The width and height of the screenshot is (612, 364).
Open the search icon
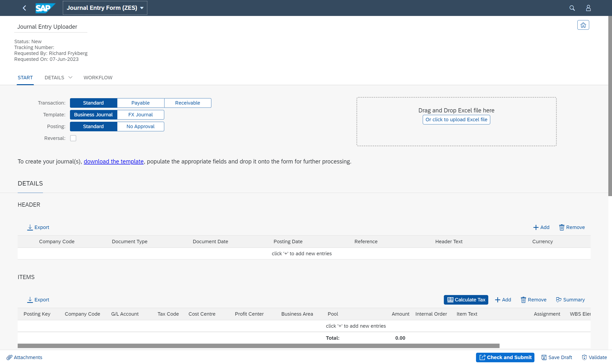pyautogui.click(x=572, y=8)
